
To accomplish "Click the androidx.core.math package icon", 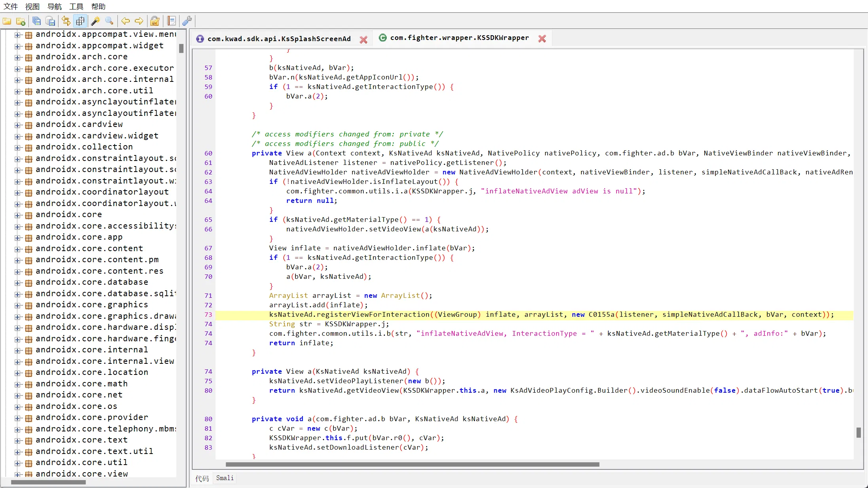I will tap(28, 384).
